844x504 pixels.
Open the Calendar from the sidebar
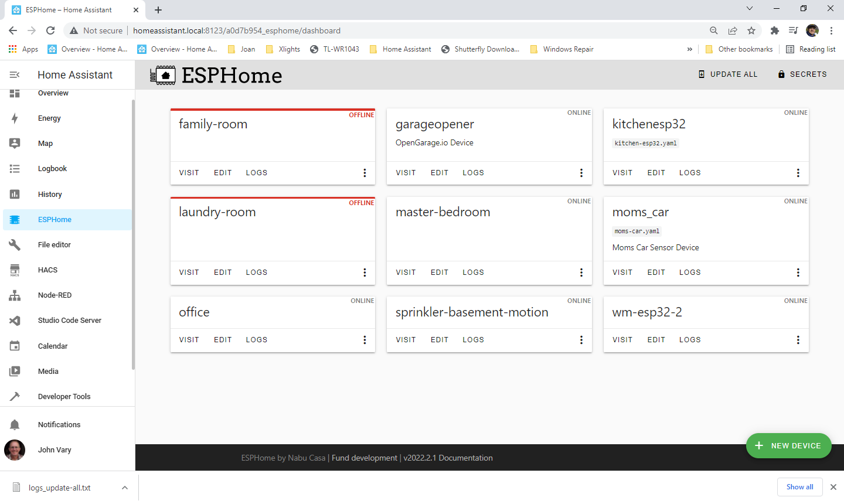[x=15, y=346]
